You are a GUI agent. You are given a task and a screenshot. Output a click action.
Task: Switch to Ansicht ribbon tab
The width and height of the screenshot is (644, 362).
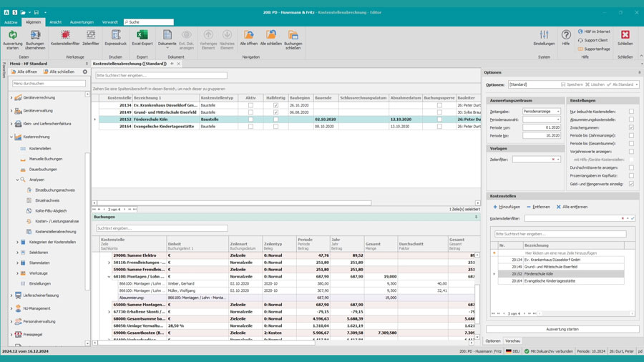(55, 22)
